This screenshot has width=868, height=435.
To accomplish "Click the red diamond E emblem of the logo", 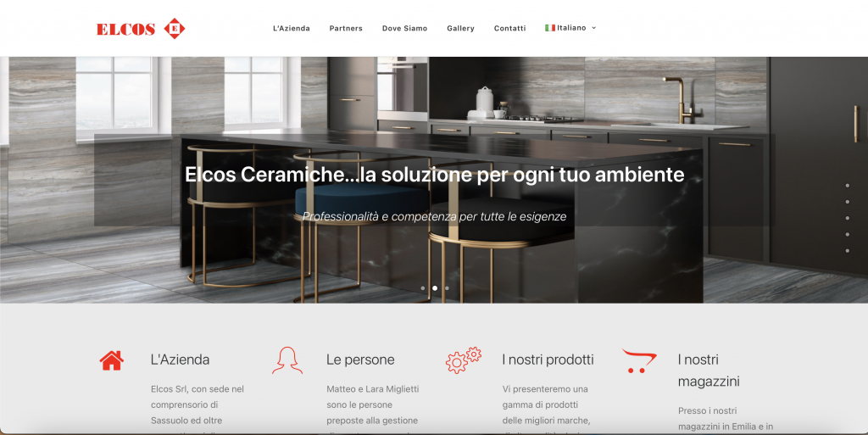I will [x=175, y=28].
